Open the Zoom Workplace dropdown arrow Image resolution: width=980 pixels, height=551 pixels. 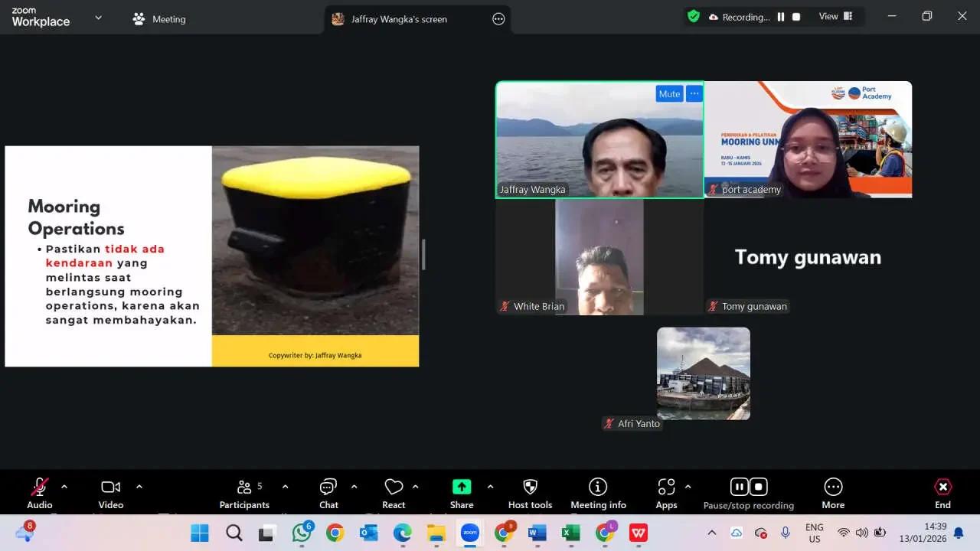click(x=98, y=18)
